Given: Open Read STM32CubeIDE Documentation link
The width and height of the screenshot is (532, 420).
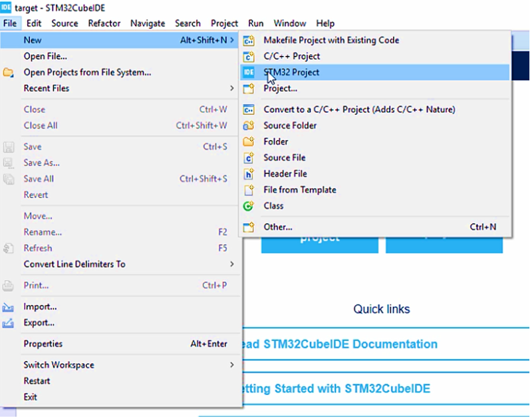Looking at the screenshot, I should (x=340, y=344).
